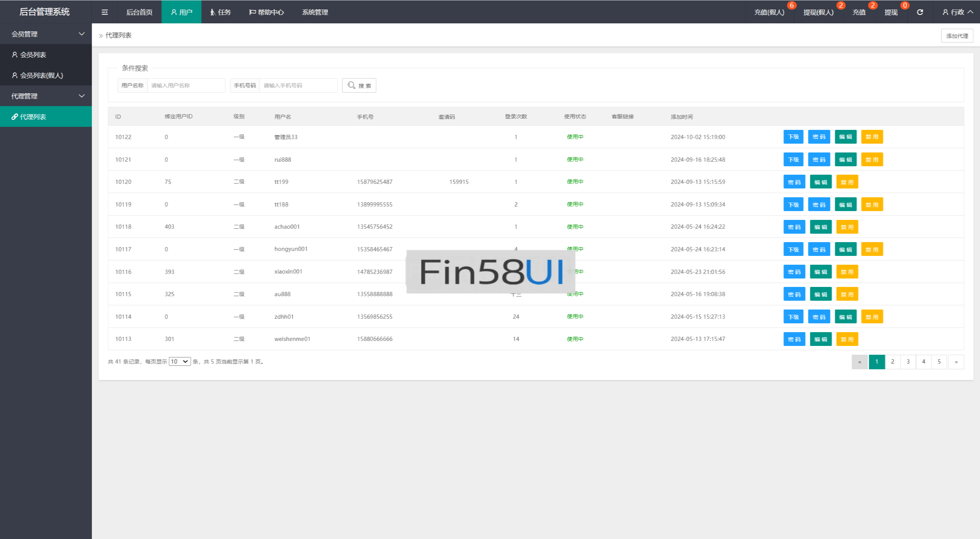This screenshot has width=980, height=539.
Task: Focus the 手机号码 search input field
Action: coord(298,85)
